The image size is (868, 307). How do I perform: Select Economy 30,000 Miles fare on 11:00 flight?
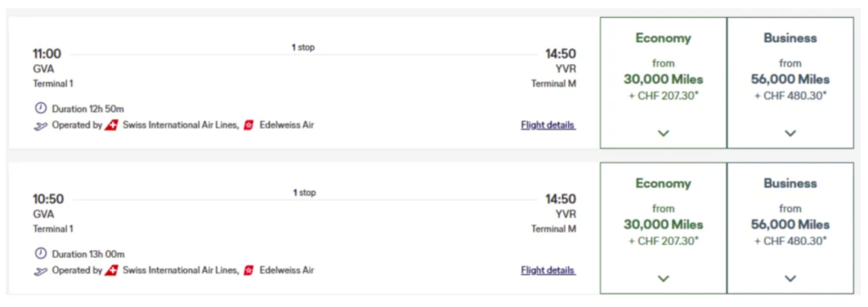pyautogui.click(x=663, y=82)
